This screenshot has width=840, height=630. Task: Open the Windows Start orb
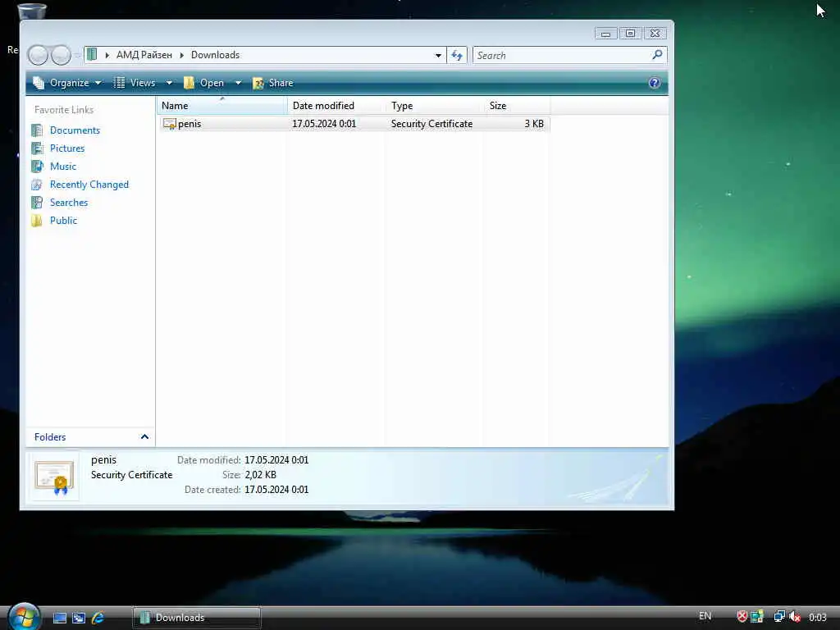click(24, 616)
